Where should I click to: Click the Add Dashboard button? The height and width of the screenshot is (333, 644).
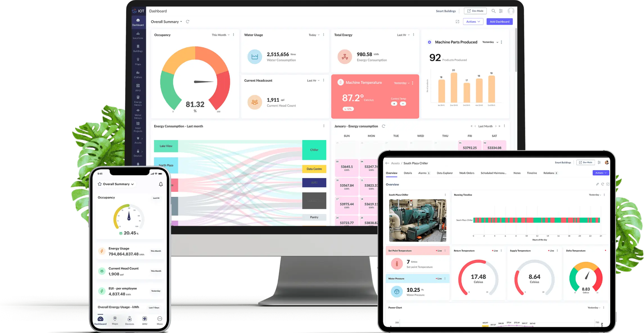click(x=499, y=22)
